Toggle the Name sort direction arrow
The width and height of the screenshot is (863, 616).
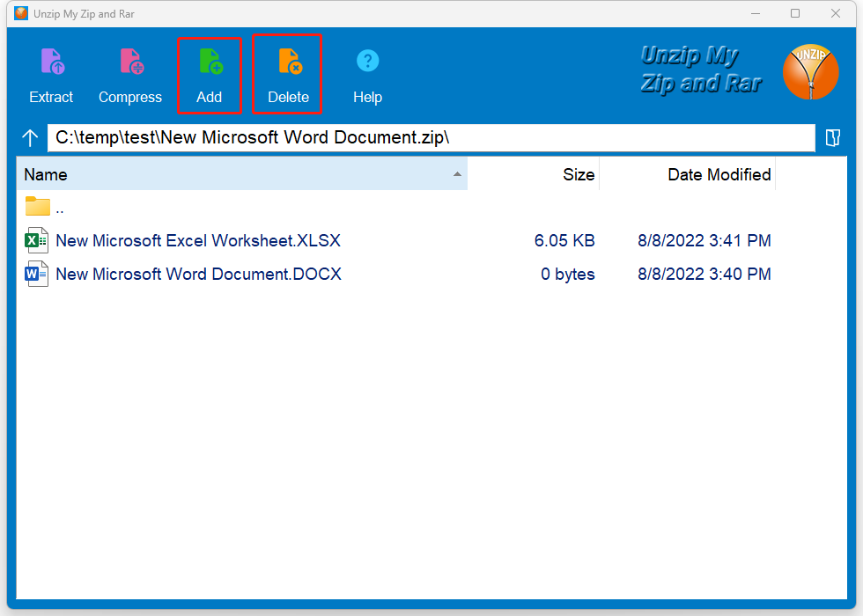pos(457,174)
